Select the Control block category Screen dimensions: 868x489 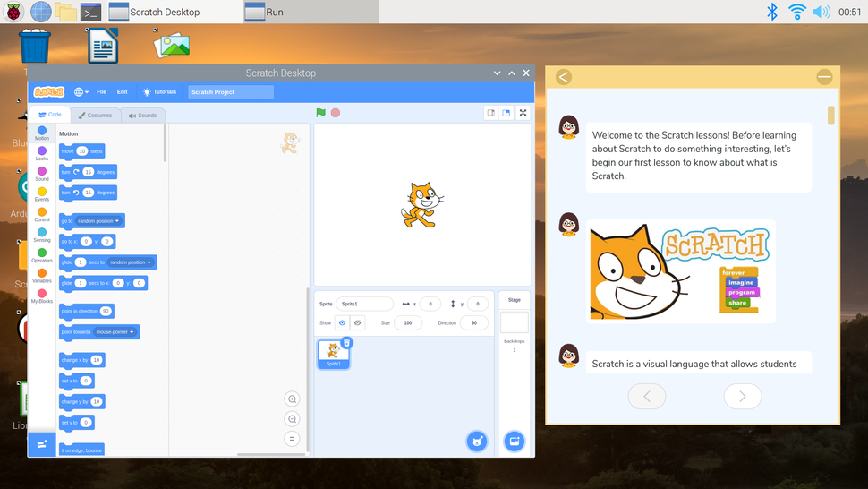pos(42,215)
